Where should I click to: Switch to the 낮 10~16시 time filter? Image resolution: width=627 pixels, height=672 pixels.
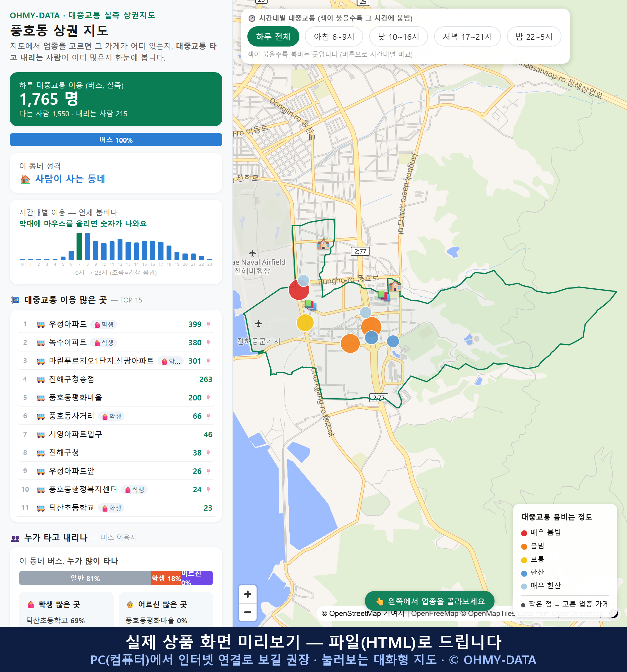[x=398, y=36]
